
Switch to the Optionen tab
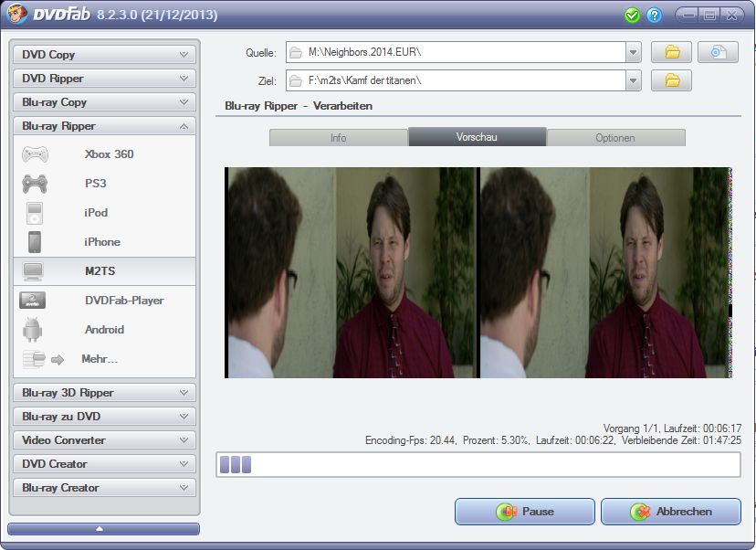(615, 137)
